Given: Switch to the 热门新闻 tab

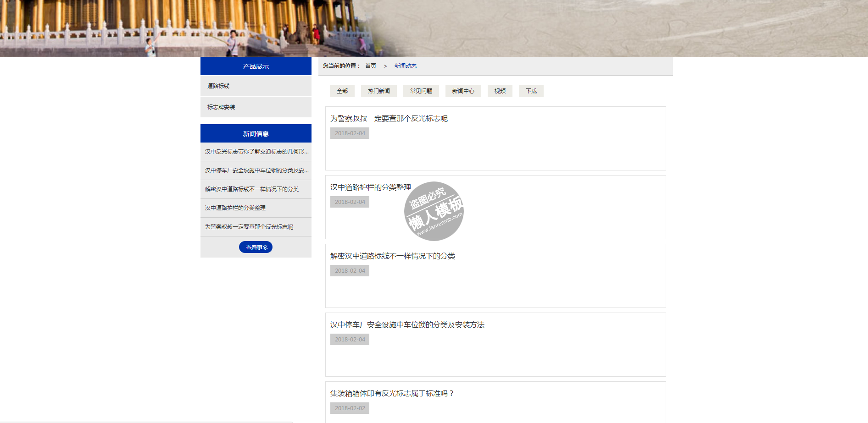Looking at the screenshot, I should tap(378, 91).
